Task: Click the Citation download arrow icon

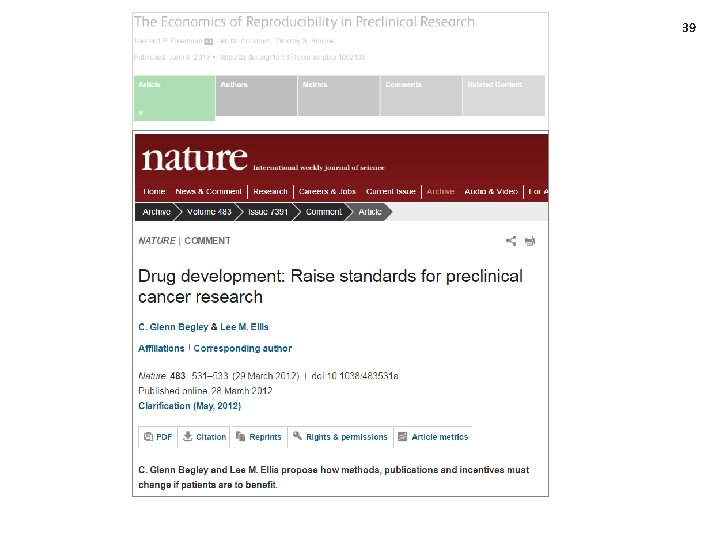Action: (x=187, y=436)
